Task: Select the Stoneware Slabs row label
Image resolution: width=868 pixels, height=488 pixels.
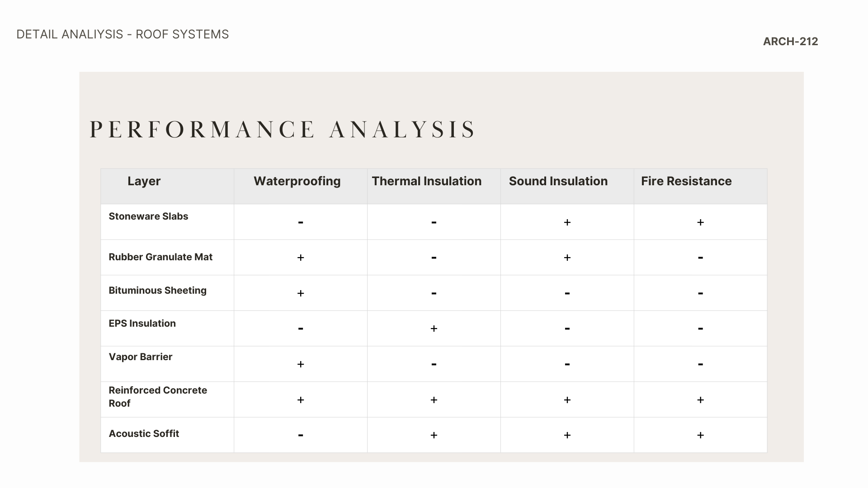Action: 148,216
